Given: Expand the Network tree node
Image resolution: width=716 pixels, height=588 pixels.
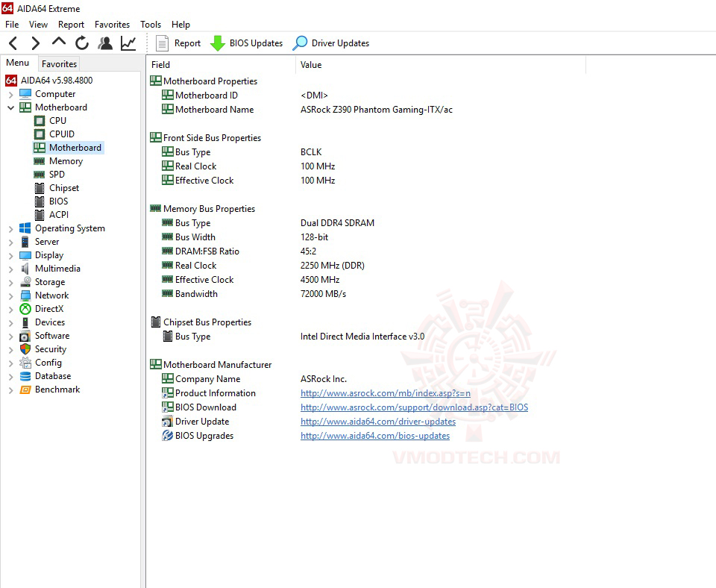Looking at the screenshot, I should (x=11, y=295).
